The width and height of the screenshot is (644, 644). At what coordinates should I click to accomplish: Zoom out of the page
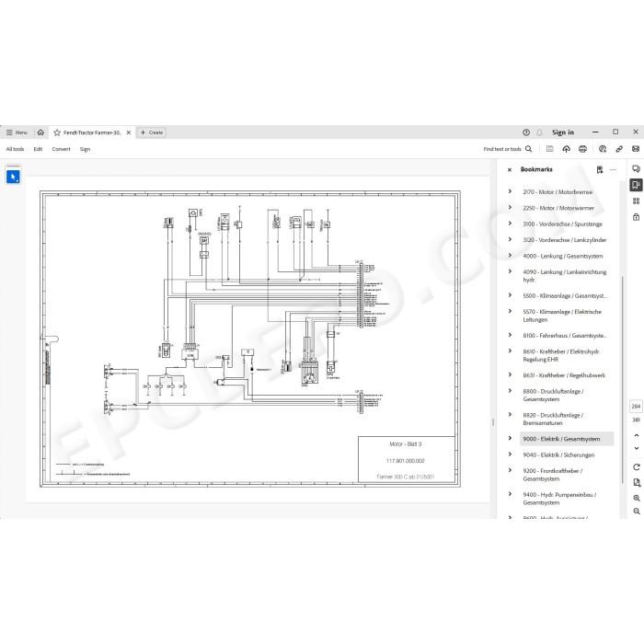(637, 511)
